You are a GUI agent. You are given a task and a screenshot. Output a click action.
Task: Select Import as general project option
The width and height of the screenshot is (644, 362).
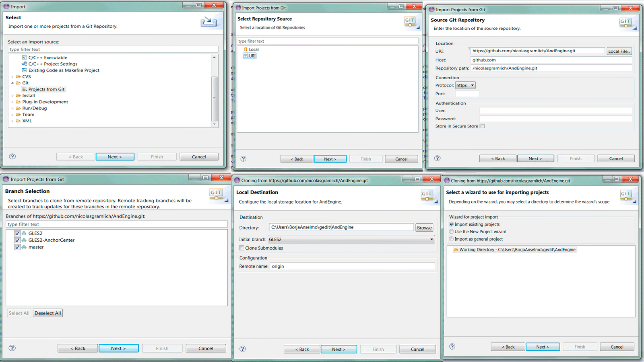[x=451, y=239]
